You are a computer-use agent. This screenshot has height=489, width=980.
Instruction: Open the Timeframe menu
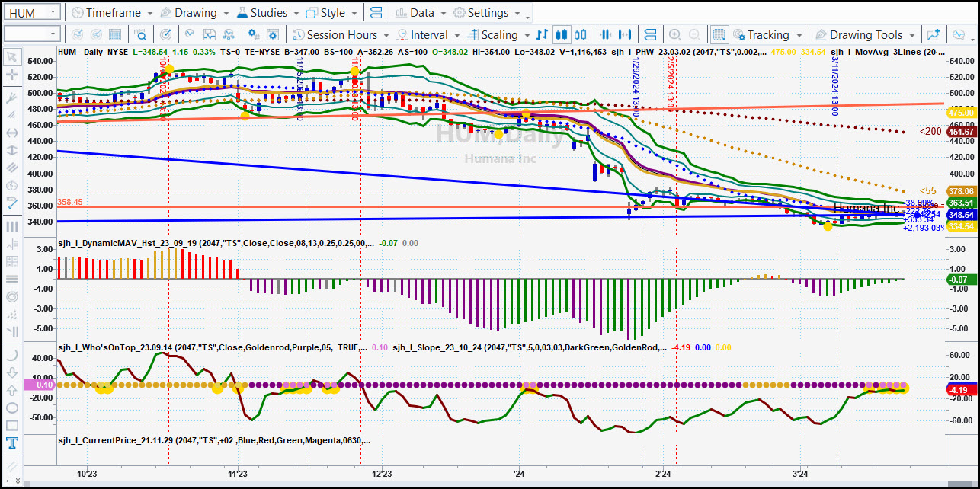tap(113, 13)
